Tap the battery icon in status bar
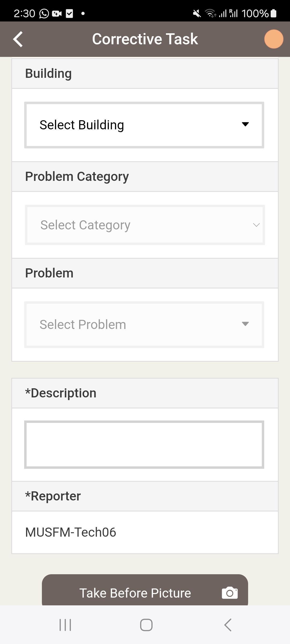Viewport: 290px width, 644px height. click(273, 13)
